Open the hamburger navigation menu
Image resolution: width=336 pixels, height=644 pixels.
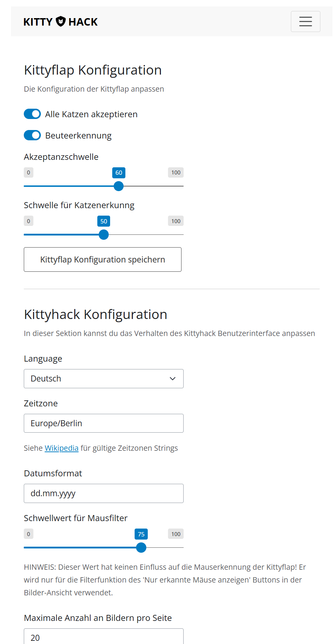point(305,21)
